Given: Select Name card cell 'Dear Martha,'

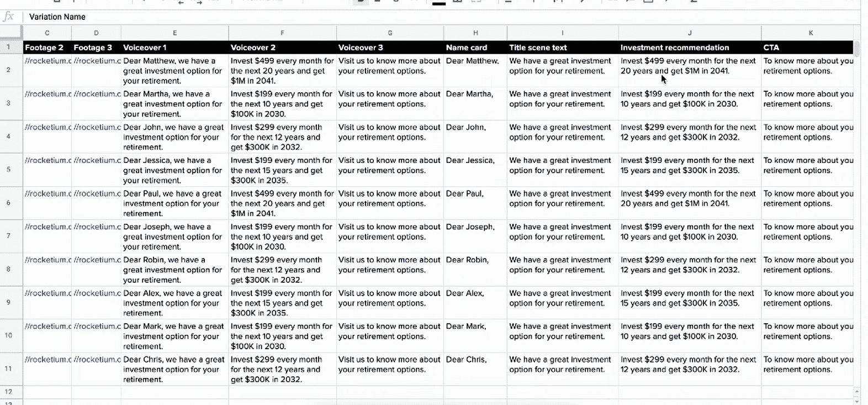Looking at the screenshot, I should (x=475, y=103).
